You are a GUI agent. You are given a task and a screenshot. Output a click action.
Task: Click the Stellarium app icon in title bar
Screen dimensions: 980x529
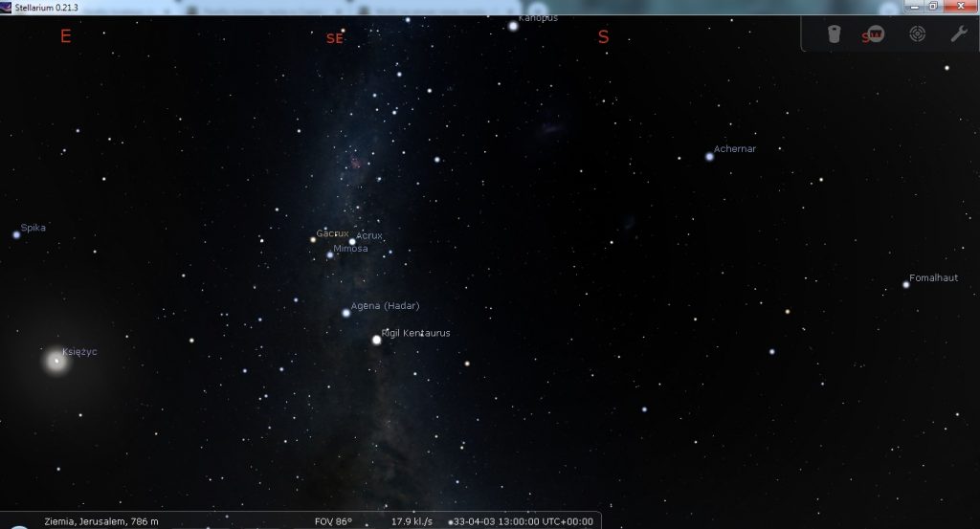tap(7, 7)
